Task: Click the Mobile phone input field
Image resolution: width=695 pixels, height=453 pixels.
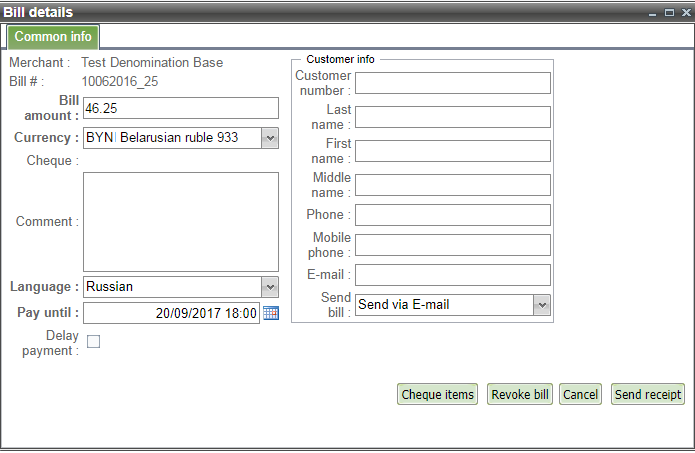Action: point(452,245)
